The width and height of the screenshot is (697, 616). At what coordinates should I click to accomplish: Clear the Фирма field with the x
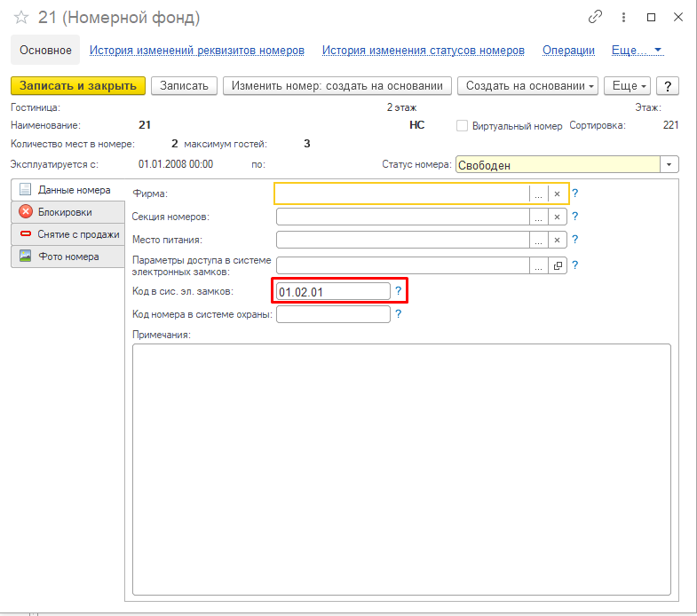point(557,193)
